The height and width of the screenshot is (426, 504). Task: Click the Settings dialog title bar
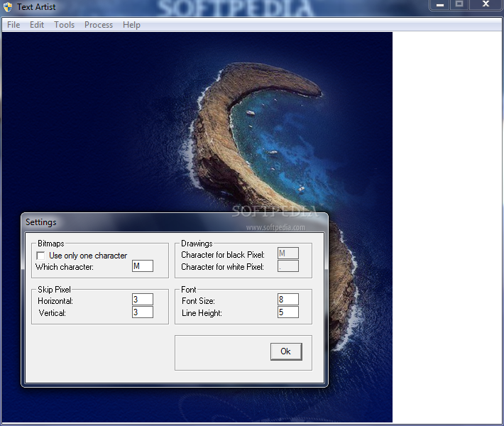pyautogui.click(x=175, y=222)
